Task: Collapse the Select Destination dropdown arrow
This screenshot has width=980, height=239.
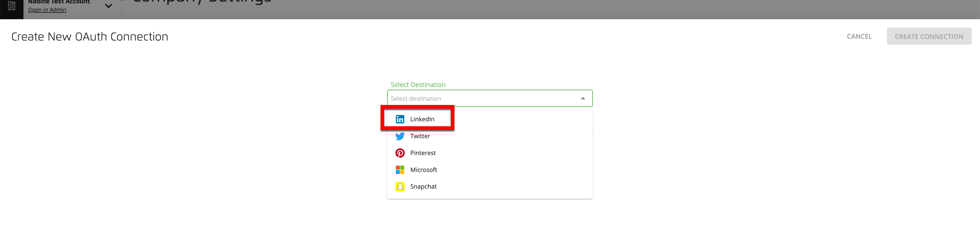Action: coord(583,98)
